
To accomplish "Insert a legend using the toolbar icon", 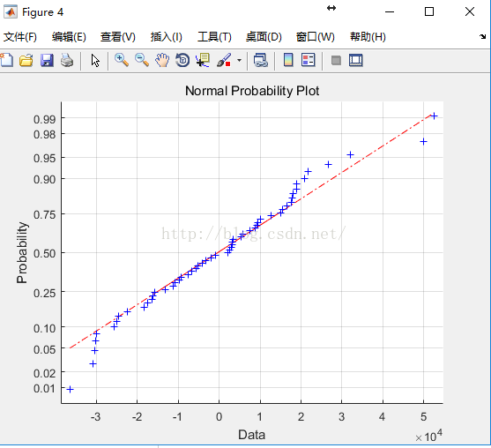I will click(309, 60).
